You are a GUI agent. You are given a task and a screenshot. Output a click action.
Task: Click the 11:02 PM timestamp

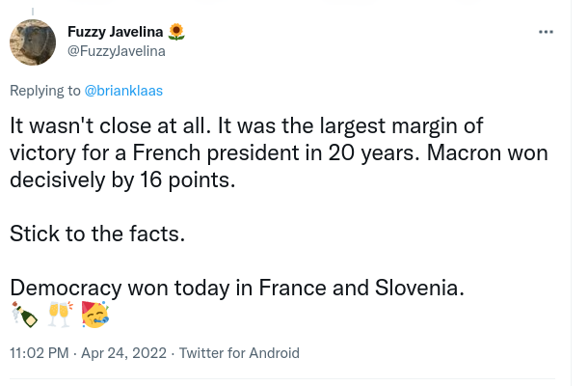(40, 353)
